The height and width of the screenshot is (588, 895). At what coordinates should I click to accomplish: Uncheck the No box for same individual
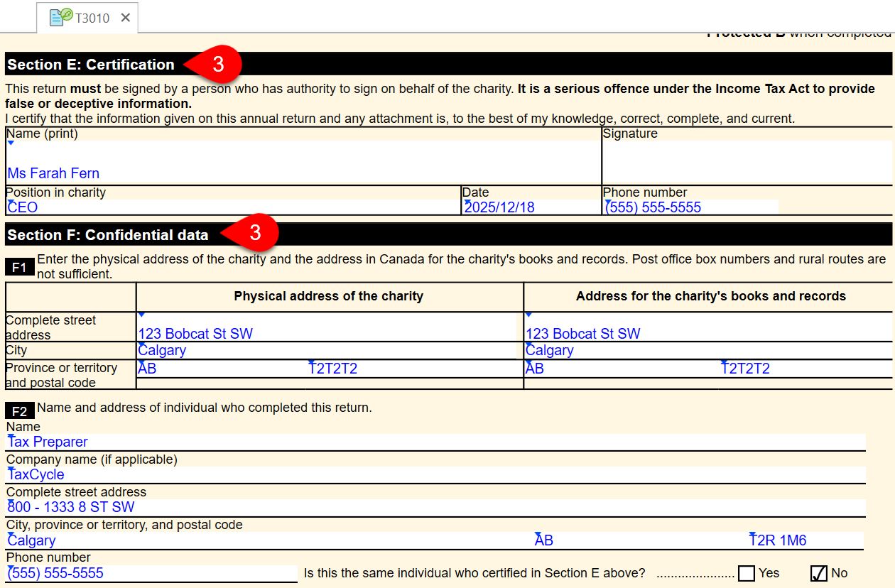click(x=818, y=573)
